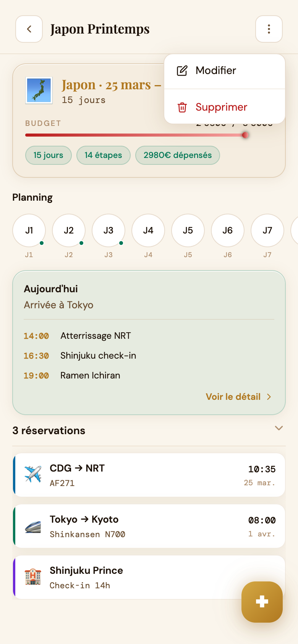Click the Shinkansen train icon

click(33, 526)
